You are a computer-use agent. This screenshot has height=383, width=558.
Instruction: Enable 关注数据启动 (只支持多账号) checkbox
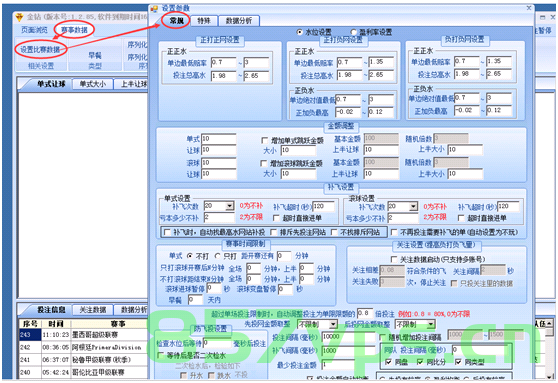pos(394,259)
